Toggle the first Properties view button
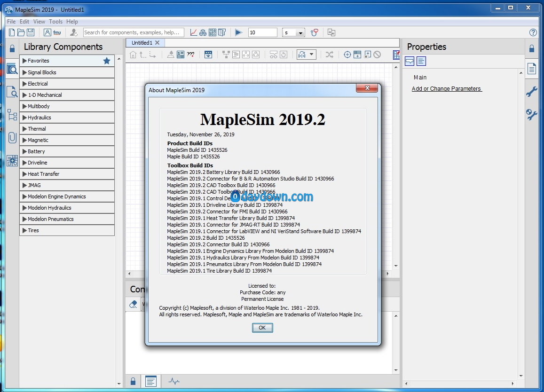 (410, 61)
